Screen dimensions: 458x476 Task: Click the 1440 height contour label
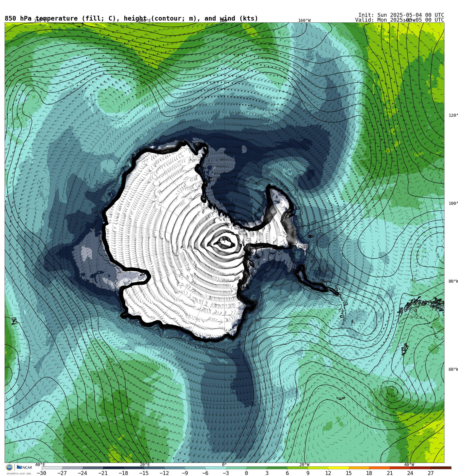pyautogui.click(x=126, y=44)
